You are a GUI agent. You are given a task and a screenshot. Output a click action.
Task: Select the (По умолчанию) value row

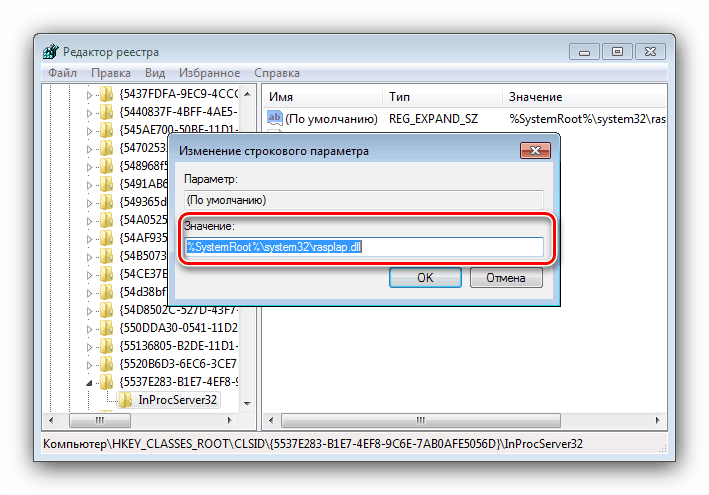pos(331,119)
